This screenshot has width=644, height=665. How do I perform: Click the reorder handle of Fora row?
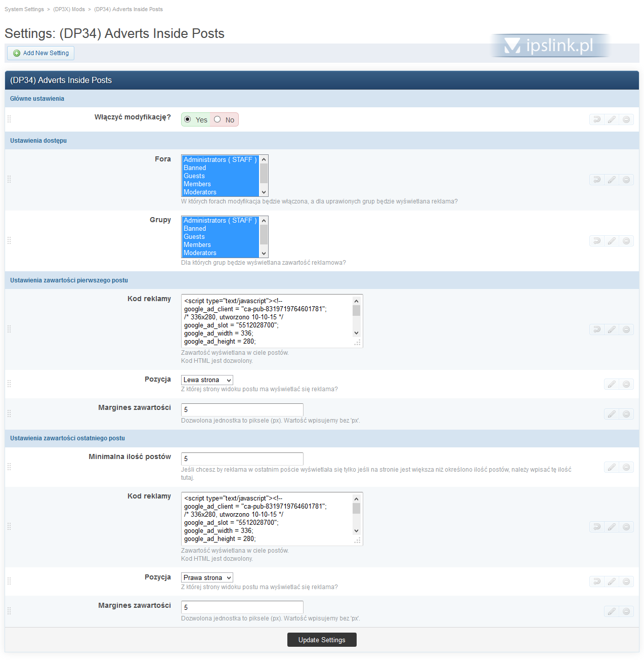[x=9, y=179]
